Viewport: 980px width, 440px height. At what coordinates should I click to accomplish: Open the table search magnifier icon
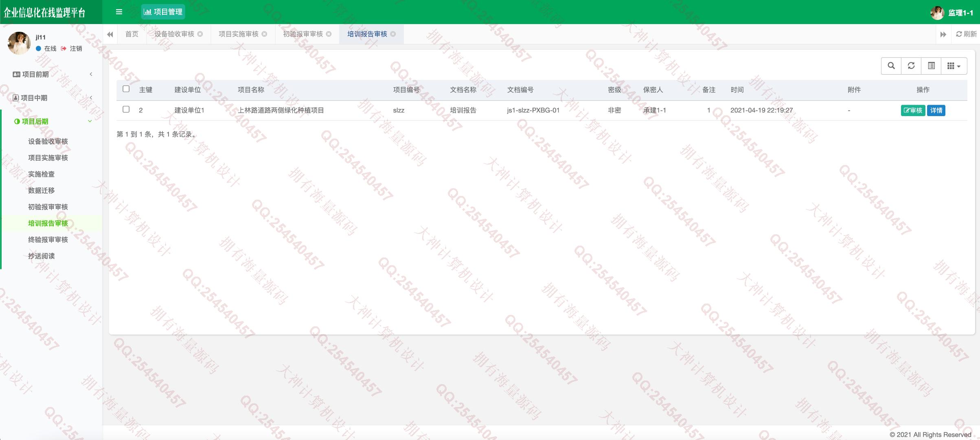[x=891, y=66]
